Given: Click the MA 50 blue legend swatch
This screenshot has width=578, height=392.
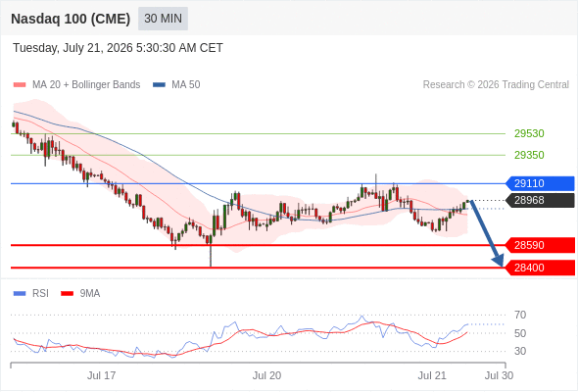Looking at the screenshot, I should (x=159, y=85).
